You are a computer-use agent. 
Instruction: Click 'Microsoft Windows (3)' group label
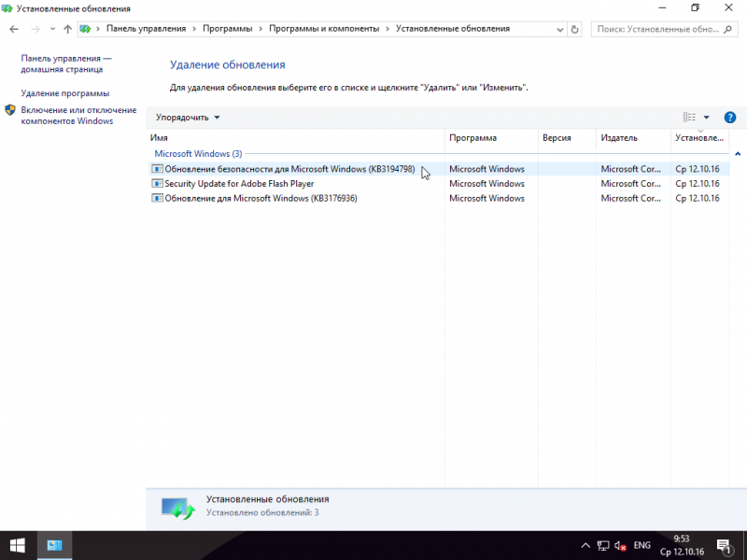[x=198, y=154]
